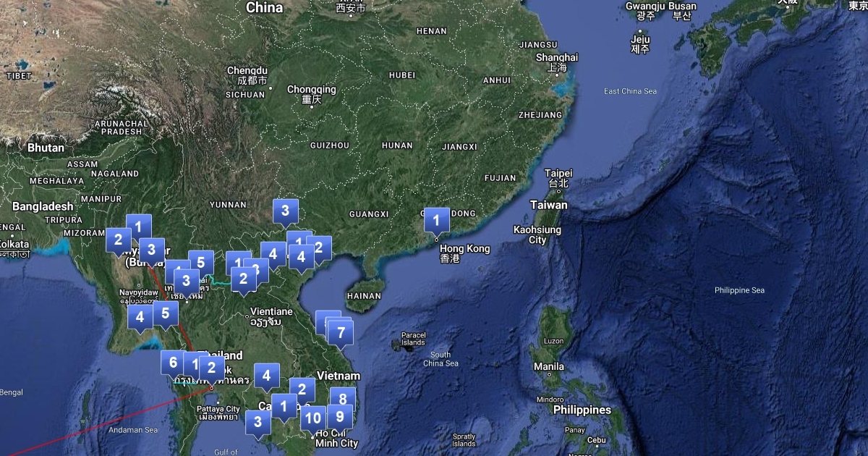This screenshot has width=868, height=456.
Task: Open marker 4 in northern Cambodia
Action: coord(266,375)
